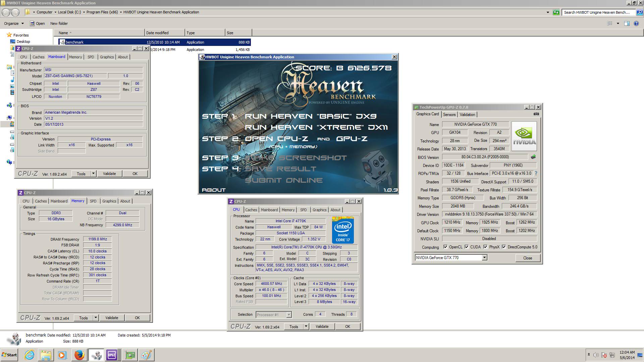The width and height of the screenshot is (644, 362).
Task: Expand chevron after Program Files (x86) in path
Action: (120, 12)
